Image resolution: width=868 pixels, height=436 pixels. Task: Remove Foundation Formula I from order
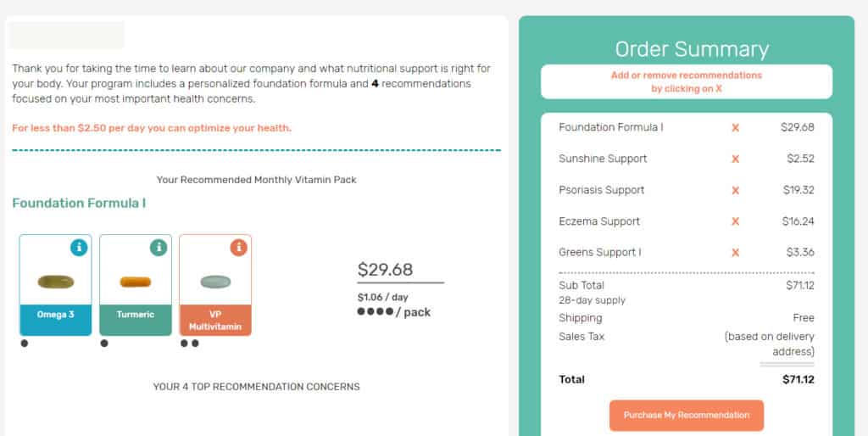pyautogui.click(x=735, y=128)
